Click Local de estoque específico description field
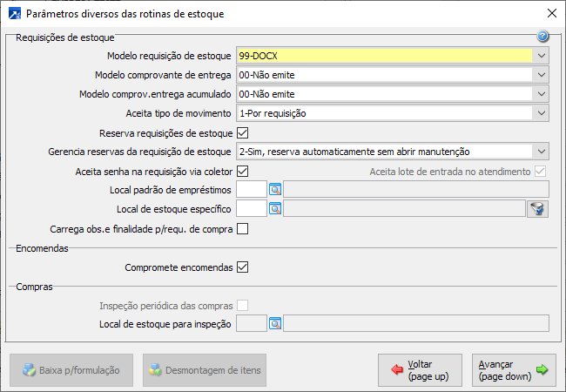This screenshot has width=566, height=392. [x=404, y=209]
